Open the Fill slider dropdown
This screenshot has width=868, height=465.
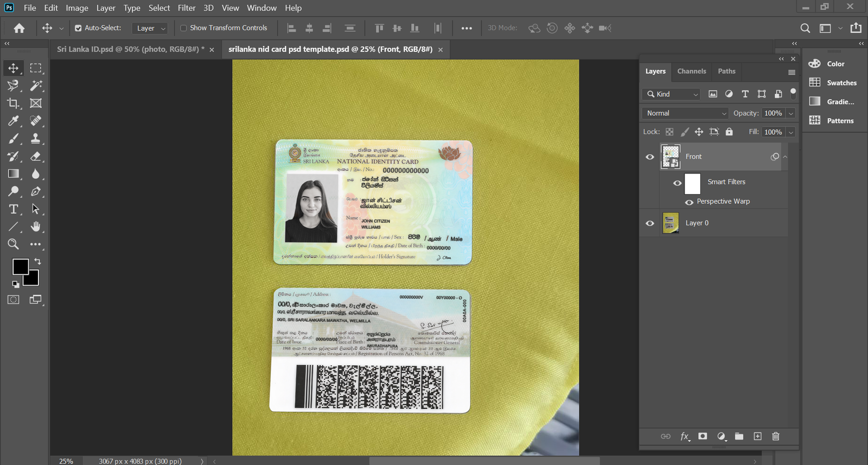pos(791,132)
